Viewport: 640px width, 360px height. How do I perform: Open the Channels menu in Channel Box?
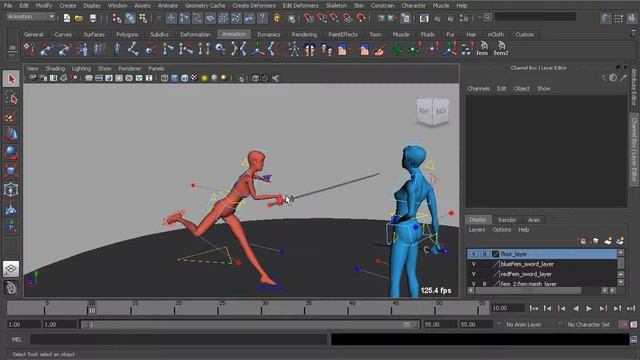coord(478,89)
